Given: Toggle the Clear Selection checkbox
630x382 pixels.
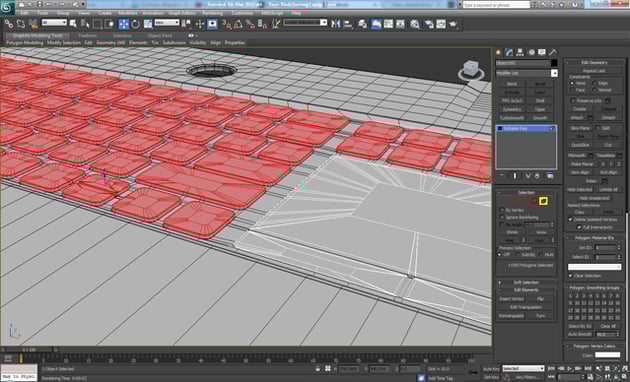Looking at the screenshot, I should click(x=570, y=276).
